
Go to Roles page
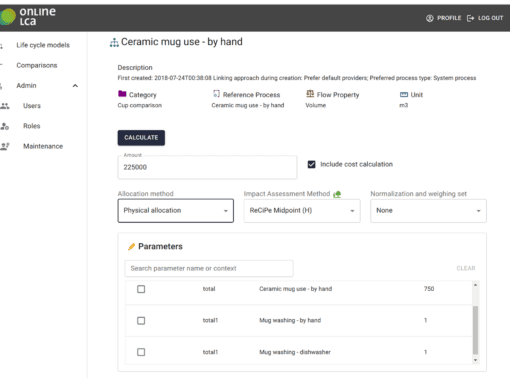pos(32,126)
